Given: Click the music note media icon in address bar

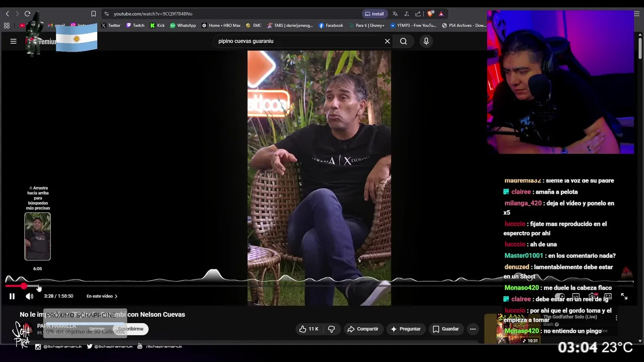Looking at the screenshot, I should [407, 14].
